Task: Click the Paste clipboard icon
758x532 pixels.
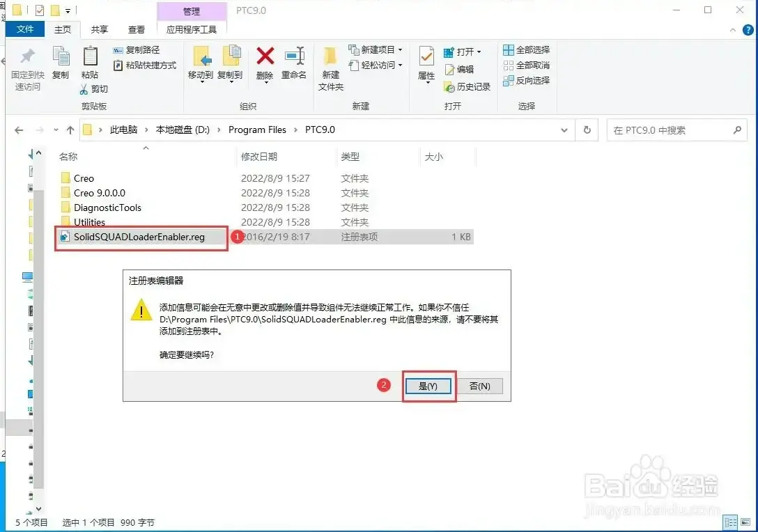Action: pyautogui.click(x=90, y=56)
